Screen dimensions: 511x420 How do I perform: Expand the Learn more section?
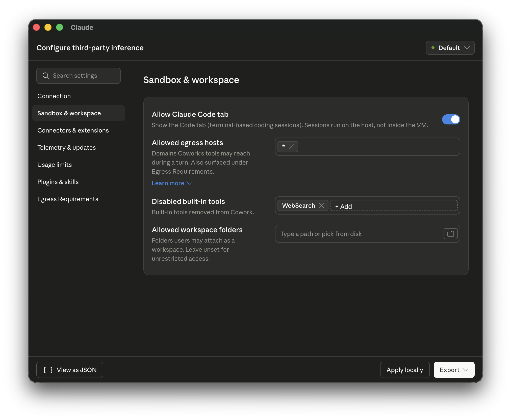click(172, 183)
